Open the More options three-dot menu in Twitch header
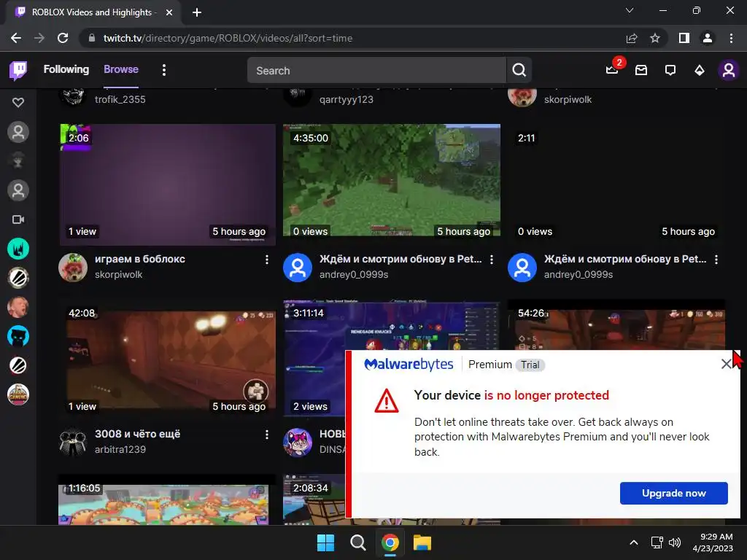The height and width of the screenshot is (560, 747). coord(164,71)
